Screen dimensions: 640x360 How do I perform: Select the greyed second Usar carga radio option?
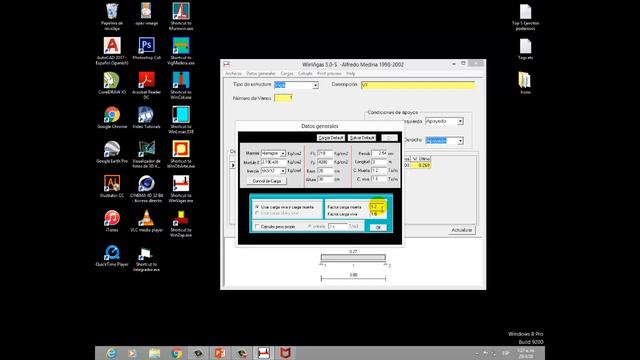[277, 213]
